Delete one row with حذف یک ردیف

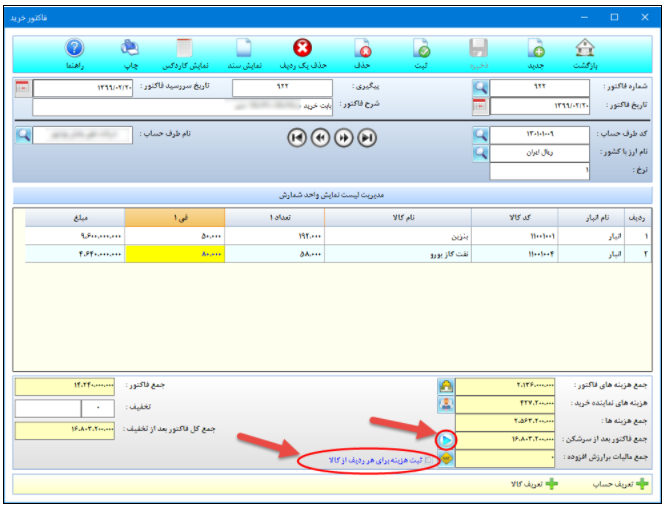(302, 49)
